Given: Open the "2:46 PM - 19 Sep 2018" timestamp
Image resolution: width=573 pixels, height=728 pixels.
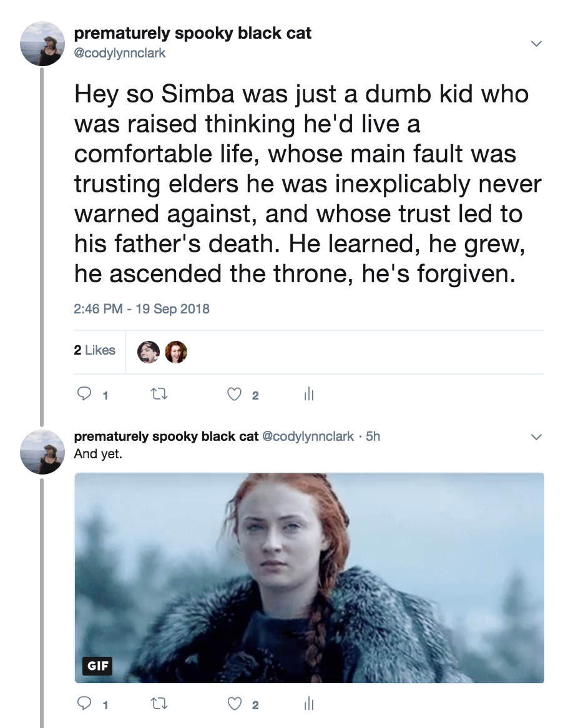Looking at the screenshot, I should coord(141,308).
